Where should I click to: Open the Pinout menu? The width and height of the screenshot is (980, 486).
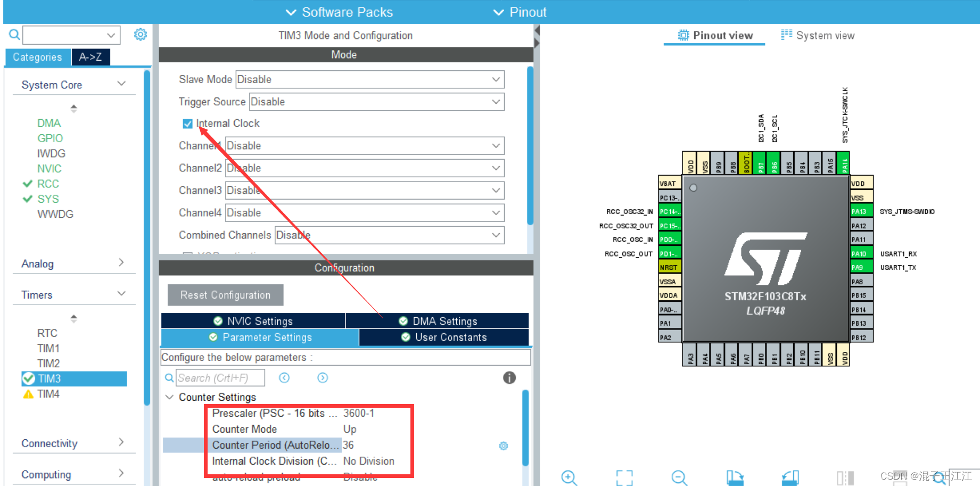[x=520, y=12]
